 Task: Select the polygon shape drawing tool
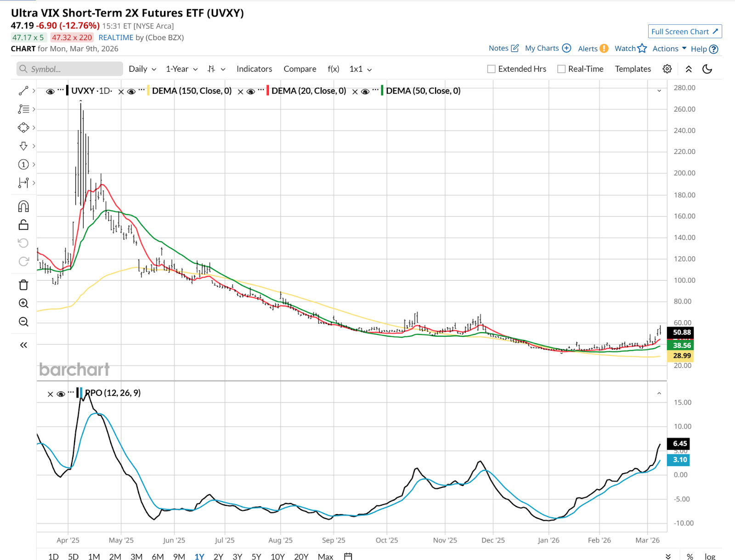click(x=23, y=128)
